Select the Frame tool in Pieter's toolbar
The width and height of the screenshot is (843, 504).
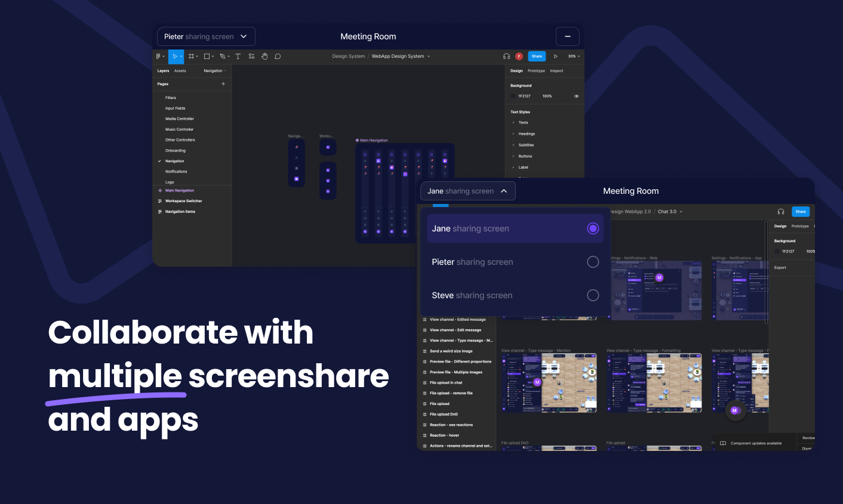(x=192, y=57)
